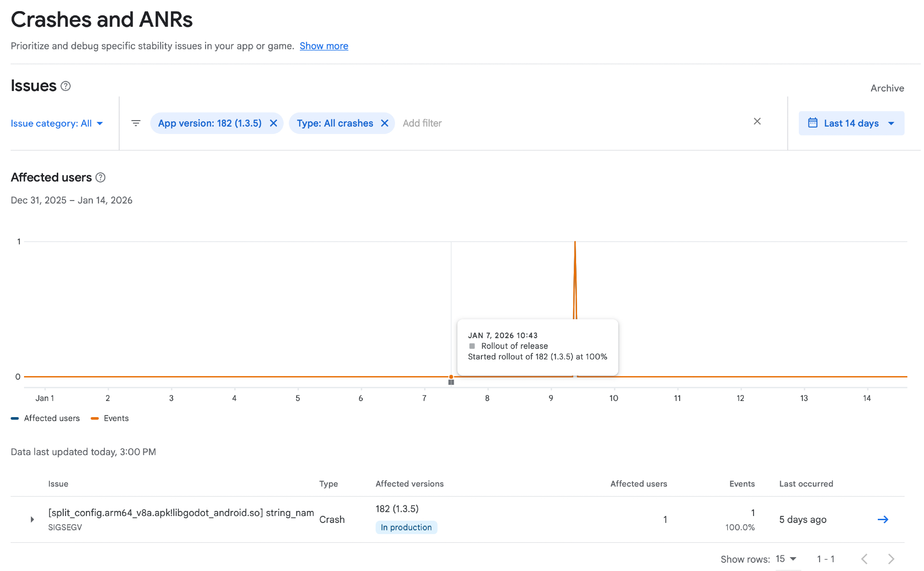This screenshot has width=924, height=571.
Task: Click the release rollout marker on chart
Action: pos(451,382)
